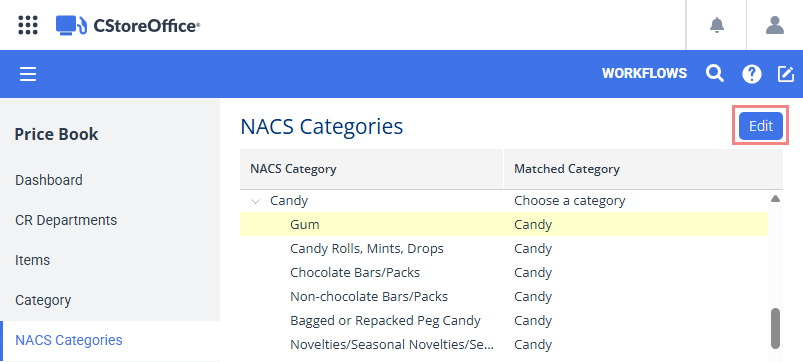This screenshot has width=803, height=362.
Task: Open the user profile icon
Action: pos(775,25)
